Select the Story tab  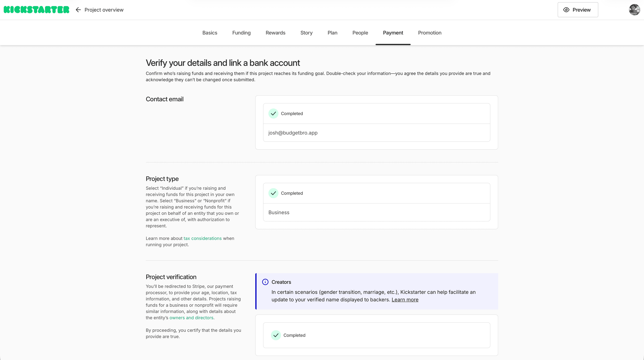306,33
